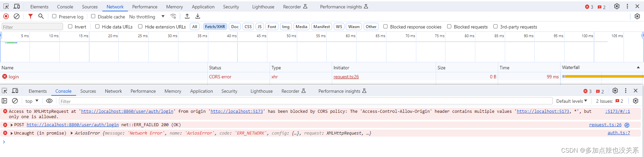
Task: Click 2 Issues indicator in console toolbar
Action: click(x=609, y=101)
